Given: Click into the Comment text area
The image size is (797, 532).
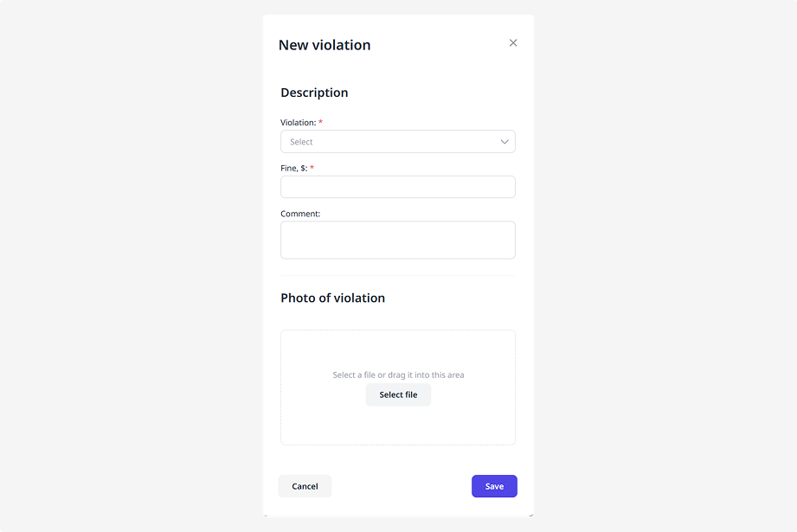Looking at the screenshot, I should click(398, 240).
